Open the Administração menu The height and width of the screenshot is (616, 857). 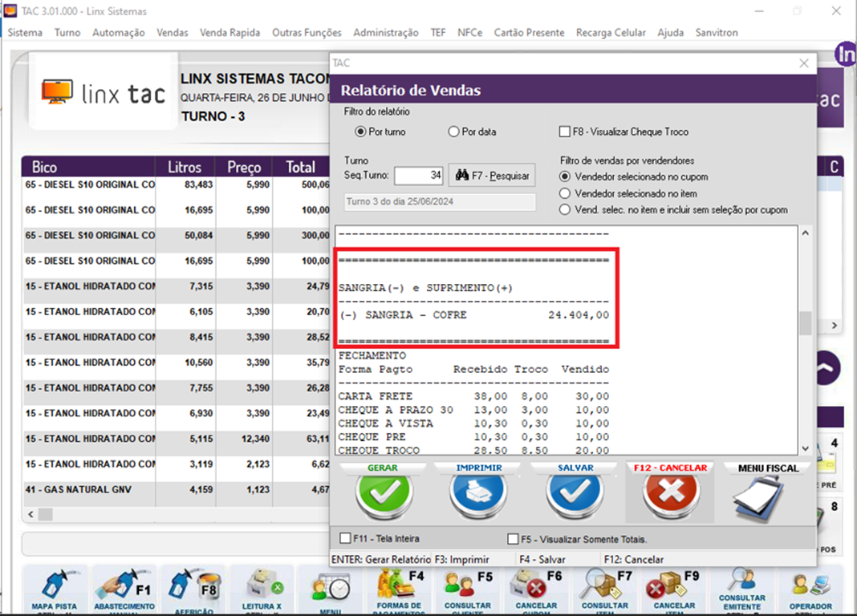pos(386,33)
